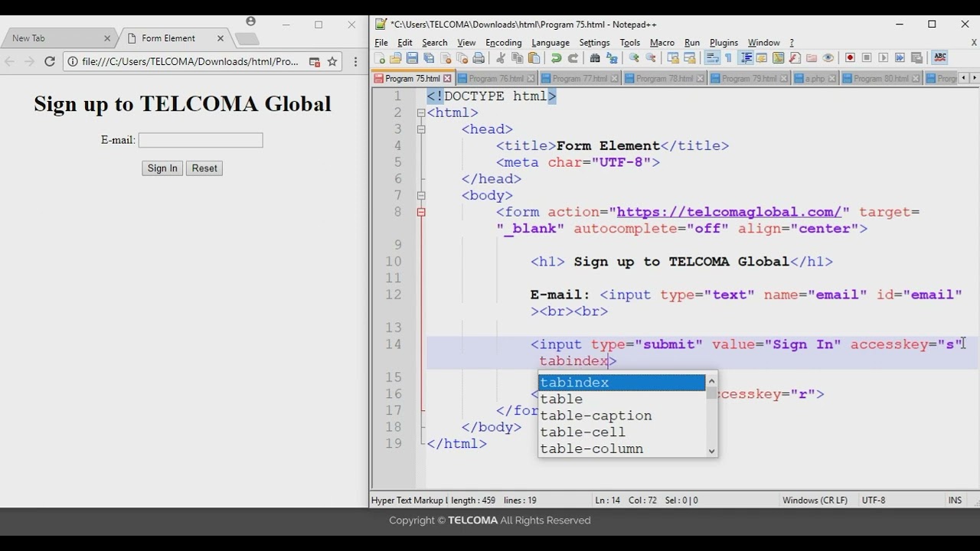This screenshot has width=980, height=551.
Task: Bookmark the page with the star icon
Action: (x=332, y=62)
